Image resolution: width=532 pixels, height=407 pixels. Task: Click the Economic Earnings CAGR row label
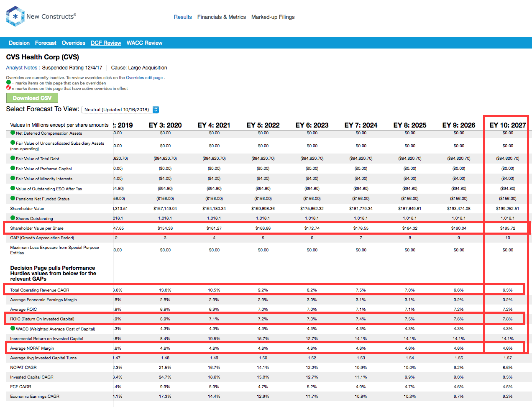pos(35,396)
